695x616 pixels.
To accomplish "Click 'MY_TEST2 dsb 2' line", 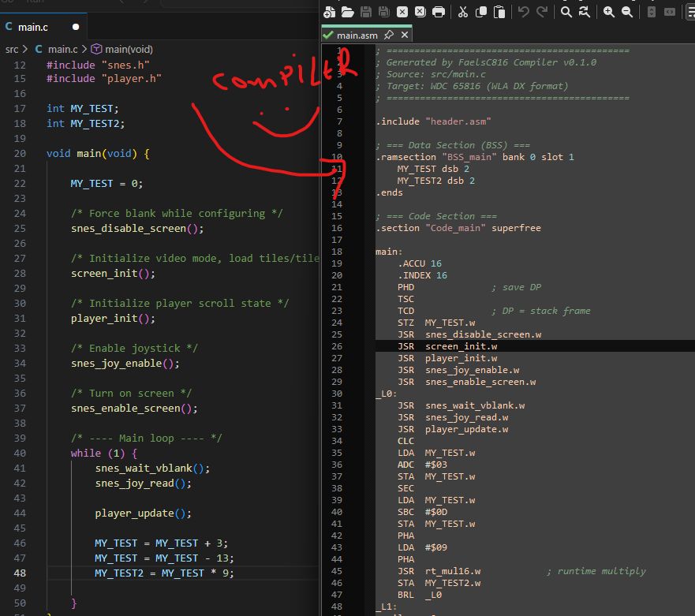I will click(435, 181).
